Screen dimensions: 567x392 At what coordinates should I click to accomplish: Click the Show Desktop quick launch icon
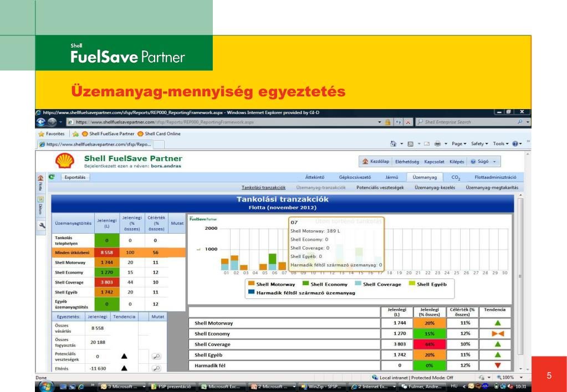(x=63, y=386)
